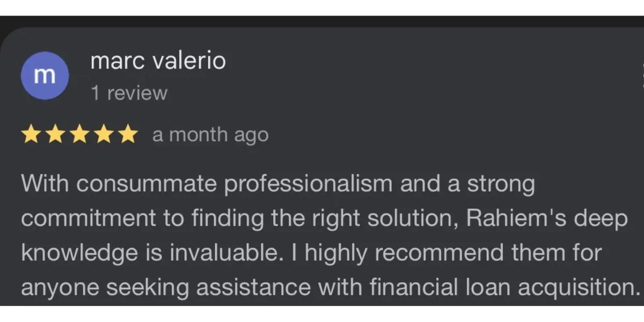
Task: Click the word 'knowledge' in the review text
Action: coord(79,253)
